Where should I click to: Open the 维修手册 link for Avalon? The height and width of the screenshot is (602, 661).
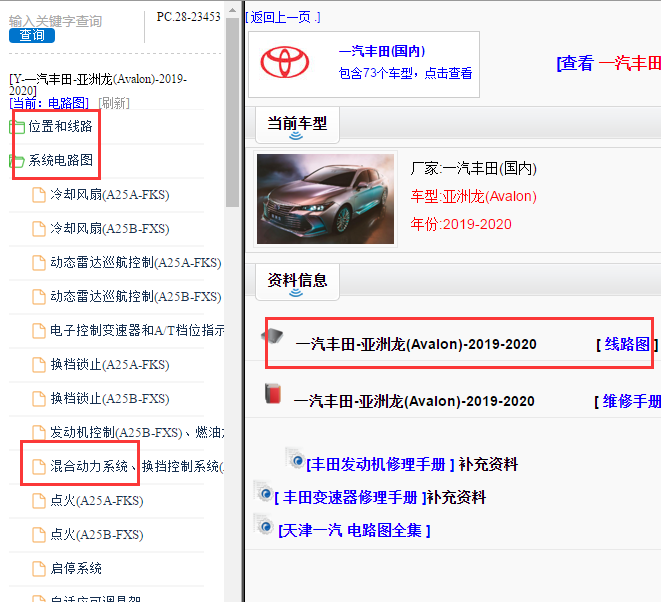631,401
